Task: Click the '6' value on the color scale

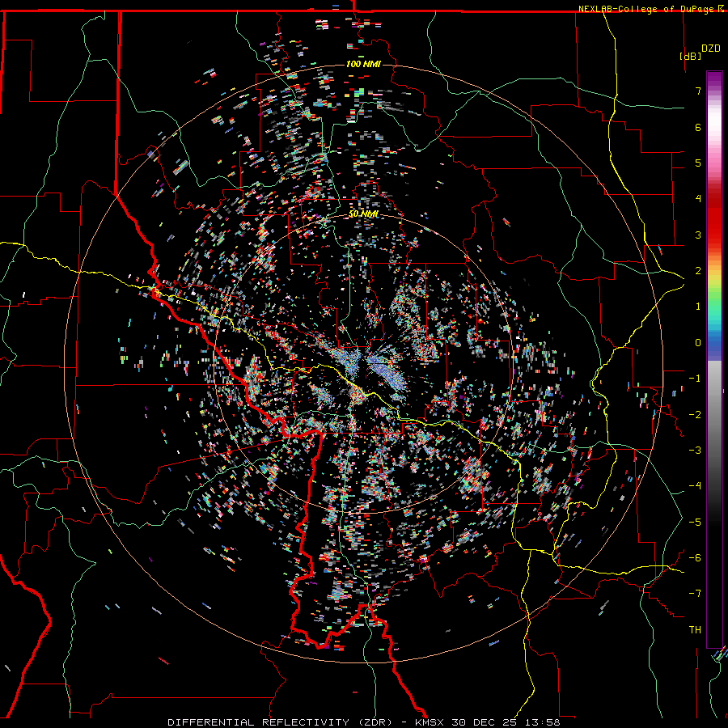Action: 698,127
